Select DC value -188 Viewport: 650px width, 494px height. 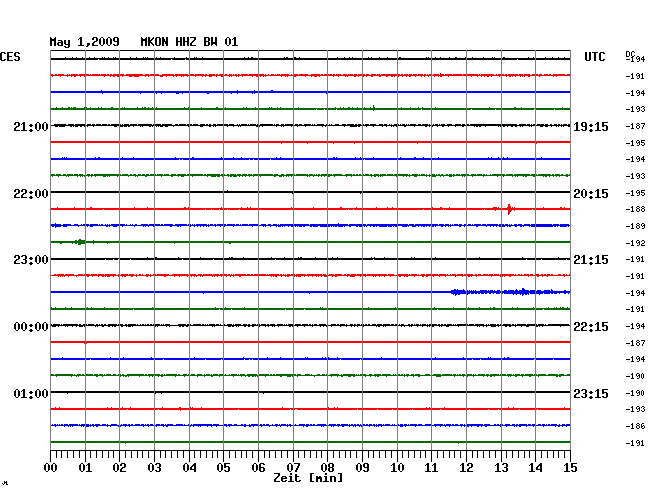635,209
